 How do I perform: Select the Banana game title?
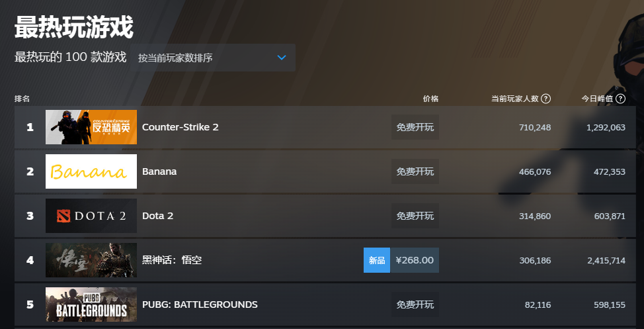pyautogui.click(x=159, y=171)
